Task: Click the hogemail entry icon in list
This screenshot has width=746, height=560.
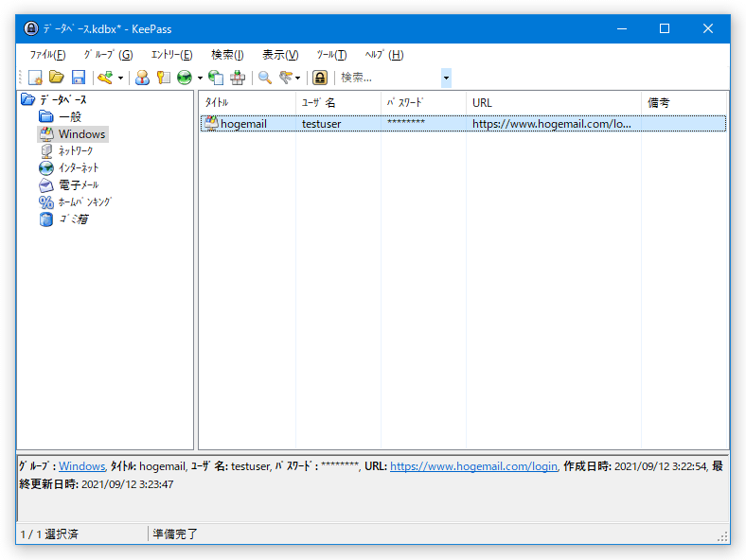Action: 211,123
